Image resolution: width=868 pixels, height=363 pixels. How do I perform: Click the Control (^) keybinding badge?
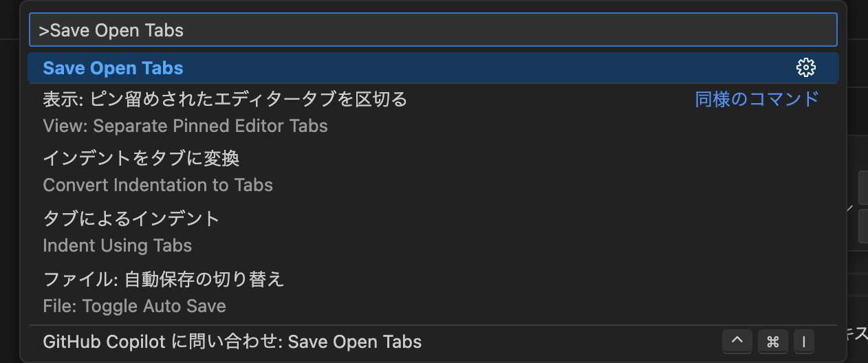tap(737, 342)
